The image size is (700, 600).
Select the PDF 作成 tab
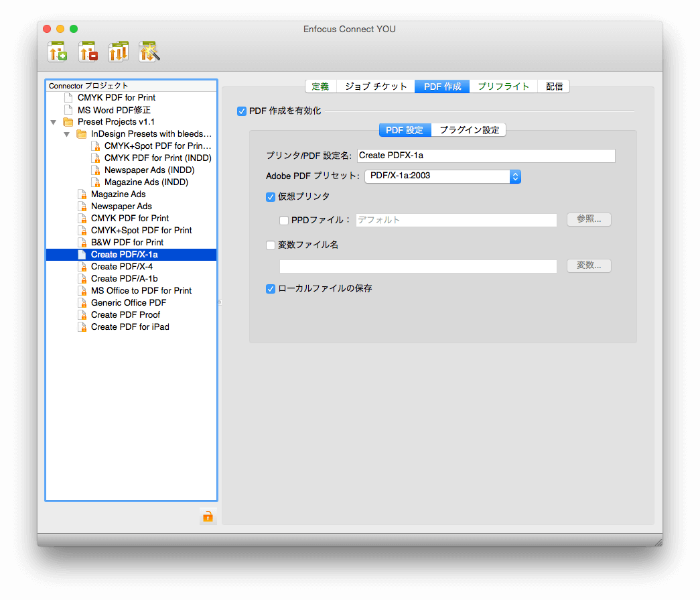tap(442, 86)
